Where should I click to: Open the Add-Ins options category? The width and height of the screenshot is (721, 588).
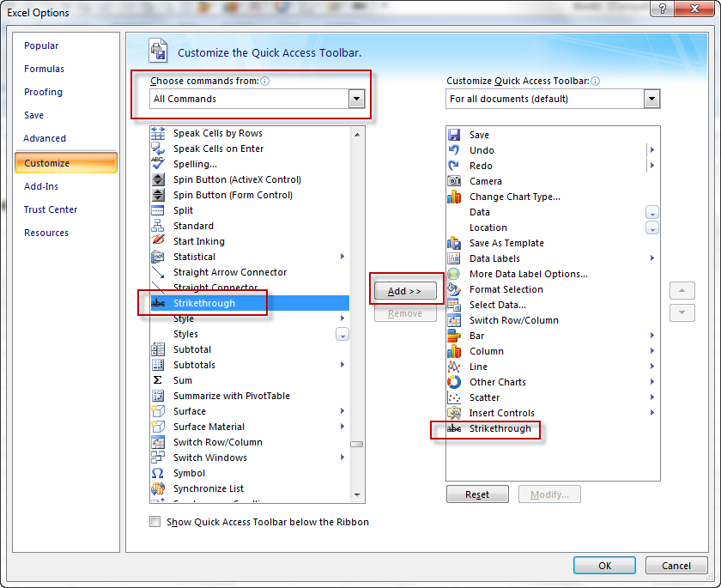pyautogui.click(x=41, y=186)
